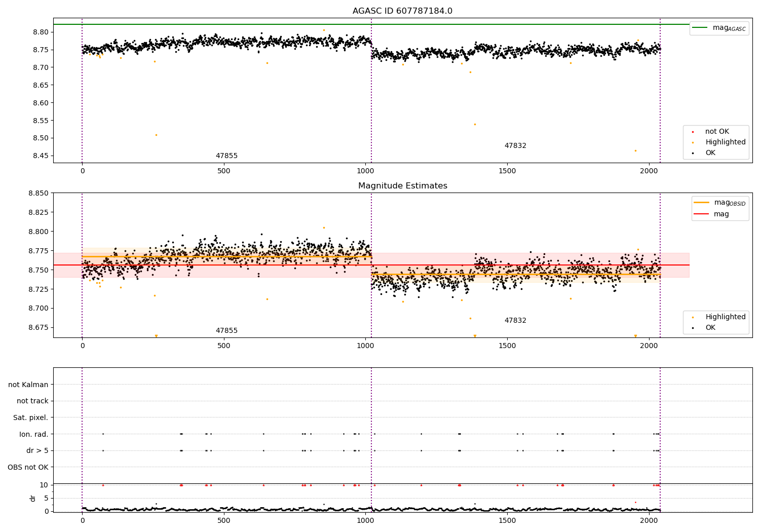Click 'Highlighted' in the middle plot legend
Viewport: 760px width, 532px height.
coord(725,317)
